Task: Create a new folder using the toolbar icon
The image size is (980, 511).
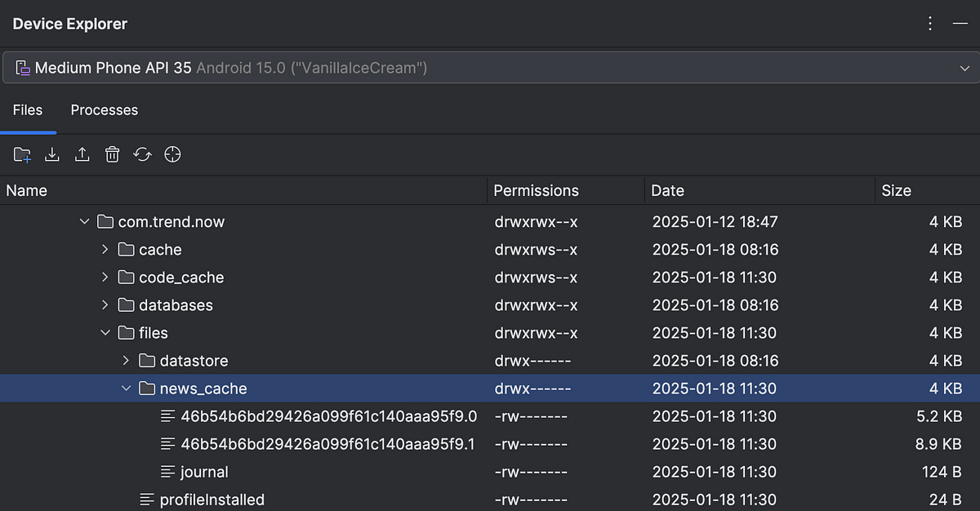Action: [x=21, y=154]
